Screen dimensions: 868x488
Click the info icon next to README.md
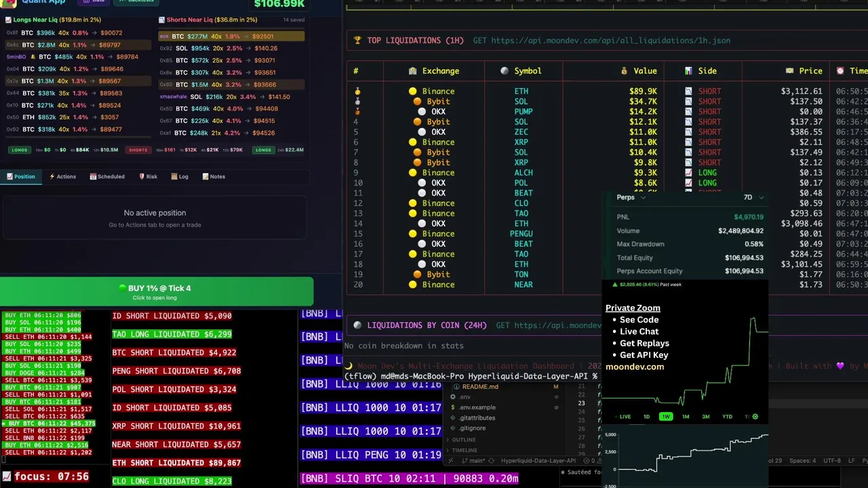456,387
